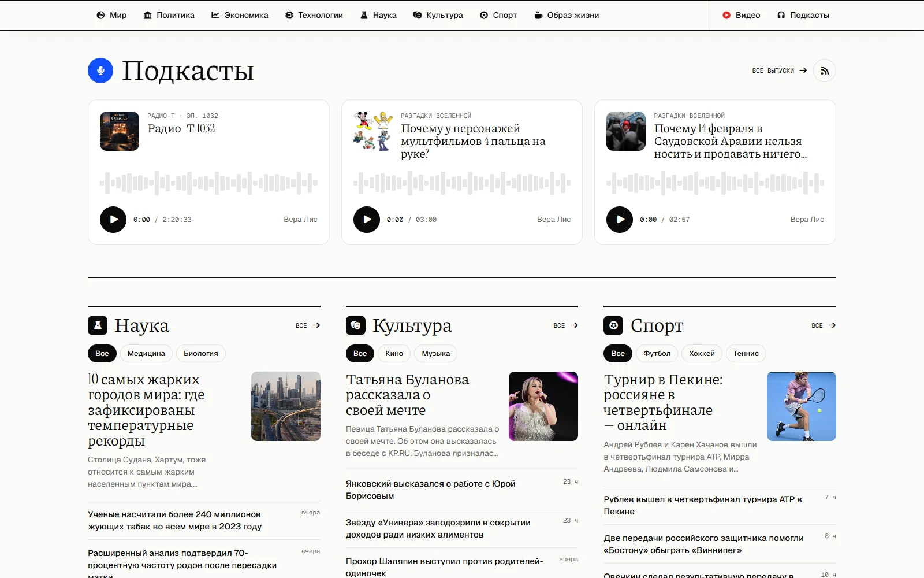This screenshot has height=578, width=924.
Task: Open Образ жизни in the navigation
Action: tap(567, 15)
